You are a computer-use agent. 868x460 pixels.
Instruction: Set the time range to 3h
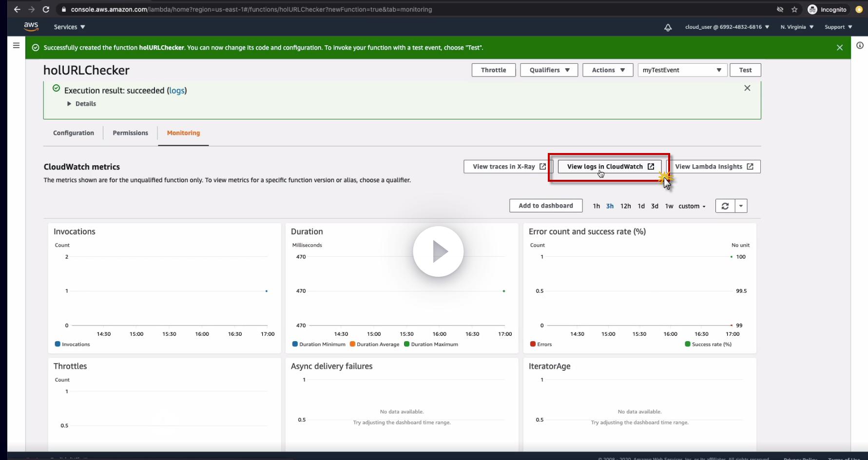(610, 206)
